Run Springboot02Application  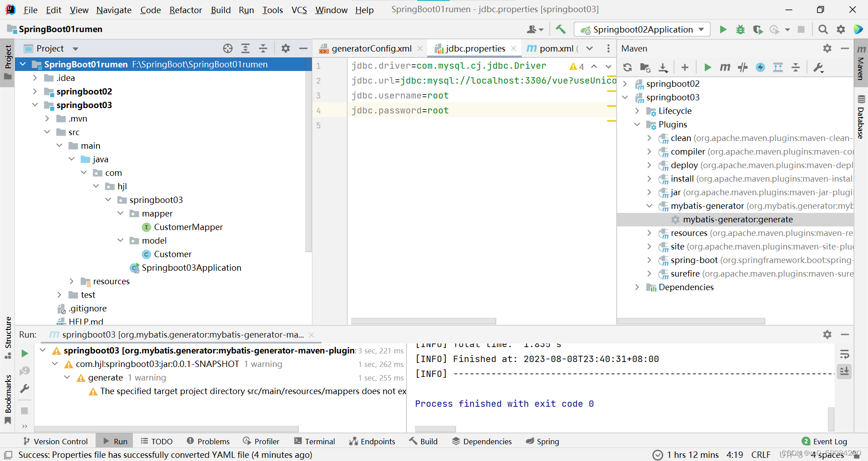(722, 29)
